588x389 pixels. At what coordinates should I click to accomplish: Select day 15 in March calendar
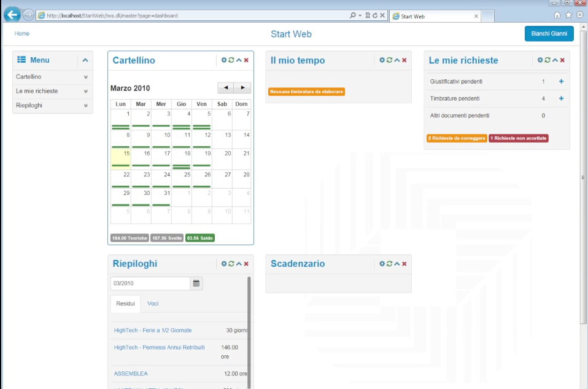pos(121,158)
